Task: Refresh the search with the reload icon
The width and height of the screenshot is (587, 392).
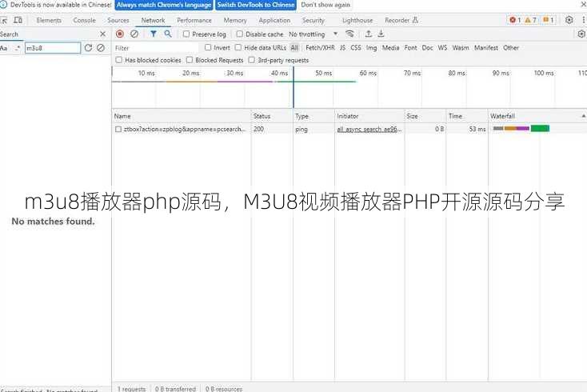Action: [x=88, y=48]
